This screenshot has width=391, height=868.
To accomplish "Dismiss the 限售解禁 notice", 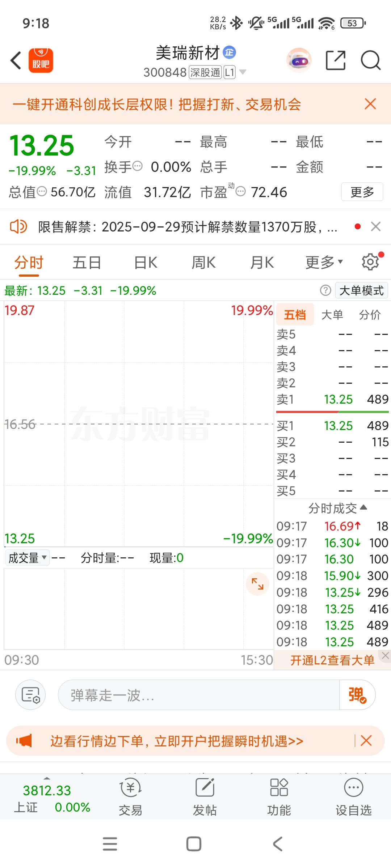I will 376,227.
